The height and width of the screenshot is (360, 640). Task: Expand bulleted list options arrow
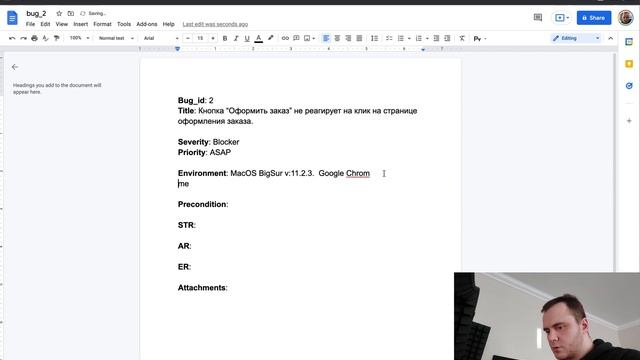(409, 39)
